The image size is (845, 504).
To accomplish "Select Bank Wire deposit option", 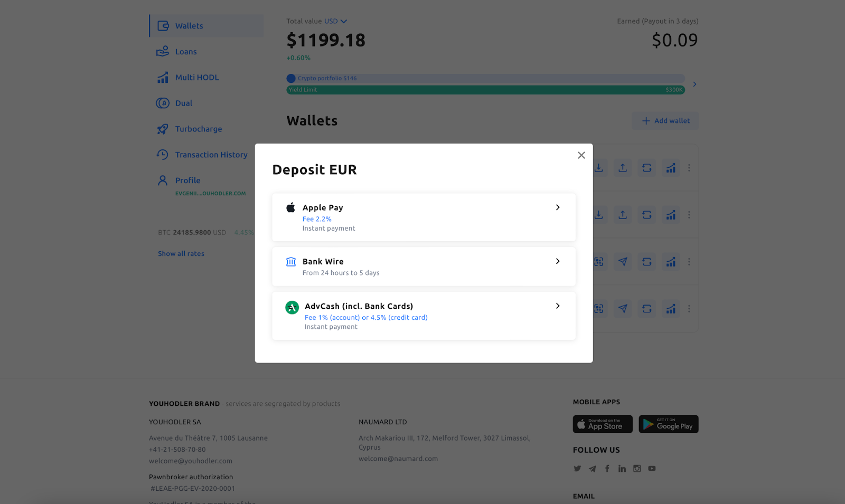I will (424, 267).
